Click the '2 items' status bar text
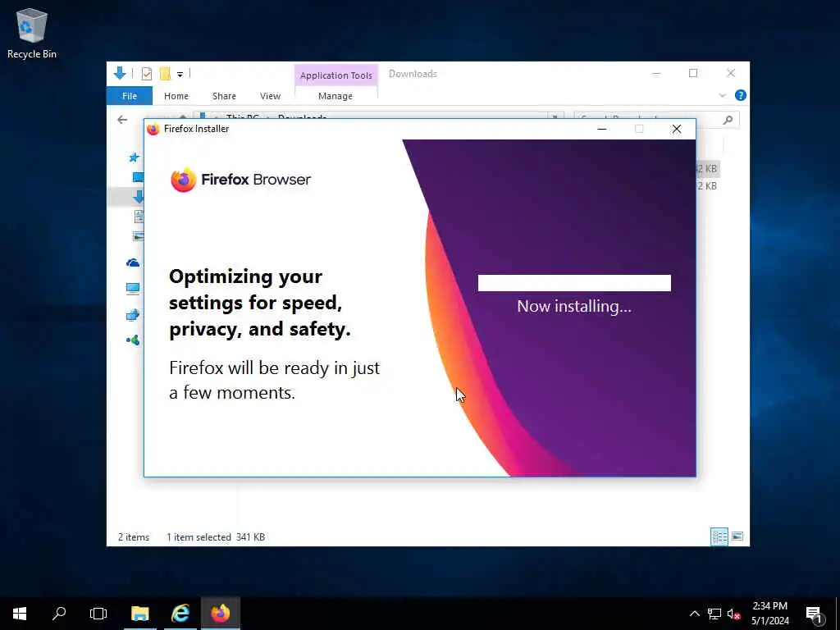This screenshot has height=630, width=840. coord(134,536)
